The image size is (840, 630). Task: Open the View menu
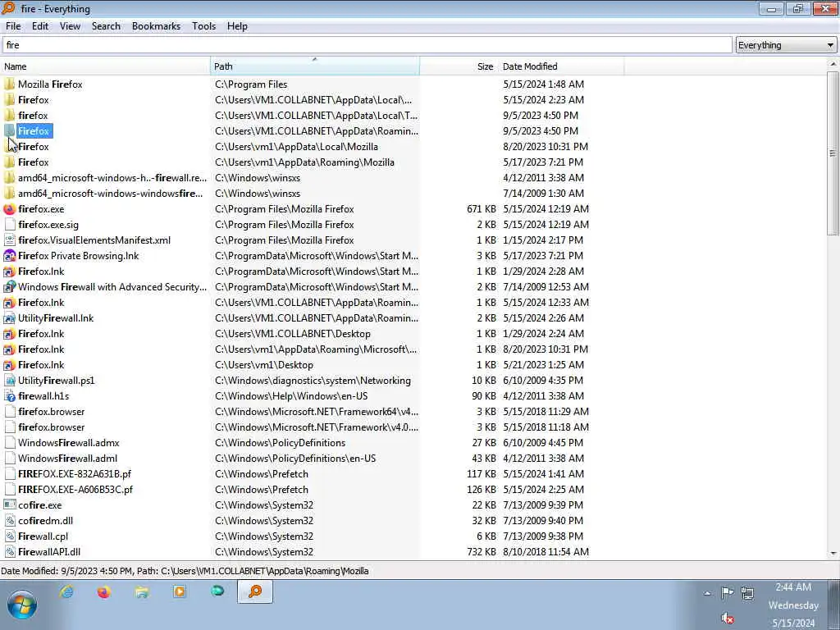[71, 26]
